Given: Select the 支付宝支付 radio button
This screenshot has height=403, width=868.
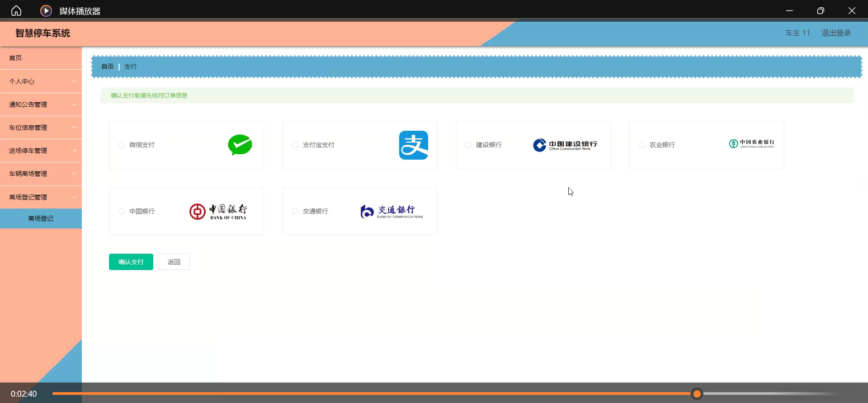Looking at the screenshot, I should click(295, 145).
